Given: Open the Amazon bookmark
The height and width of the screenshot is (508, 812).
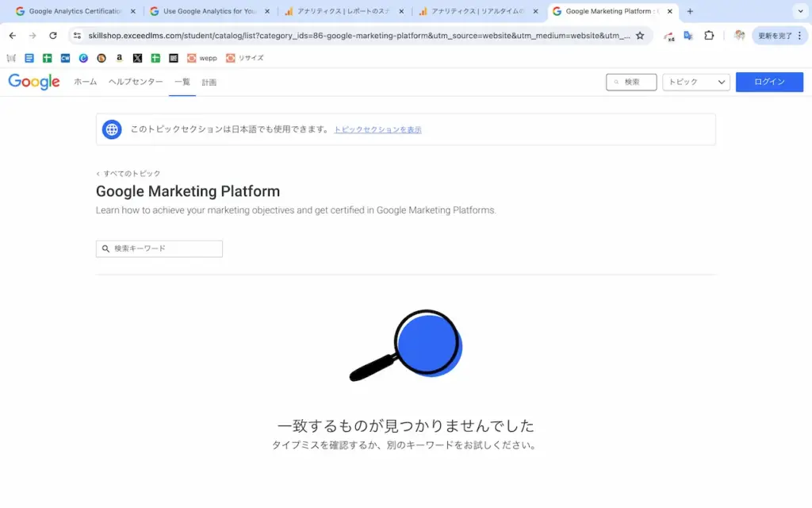Looking at the screenshot, I should tap(119, 58).
